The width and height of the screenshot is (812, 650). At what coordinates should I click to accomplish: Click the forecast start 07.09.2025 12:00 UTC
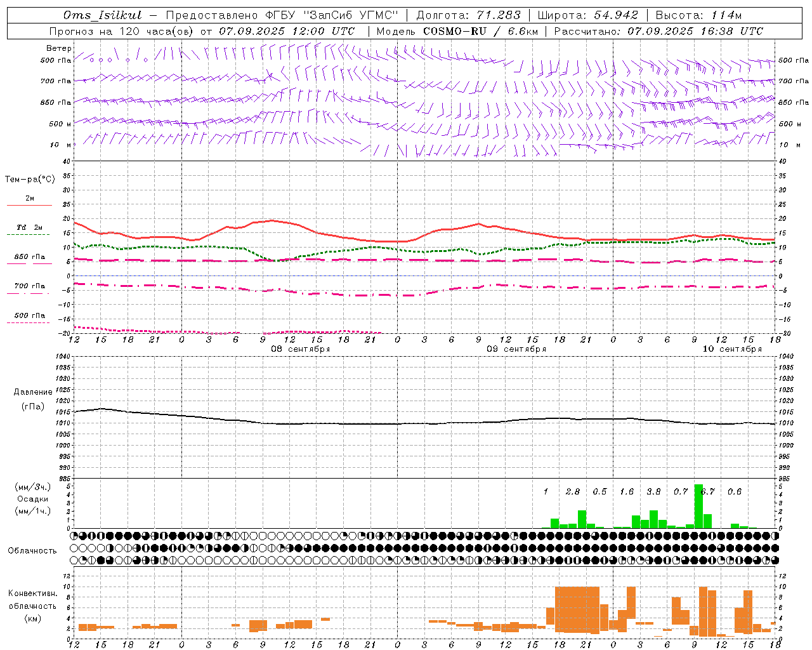coord(287,31)
